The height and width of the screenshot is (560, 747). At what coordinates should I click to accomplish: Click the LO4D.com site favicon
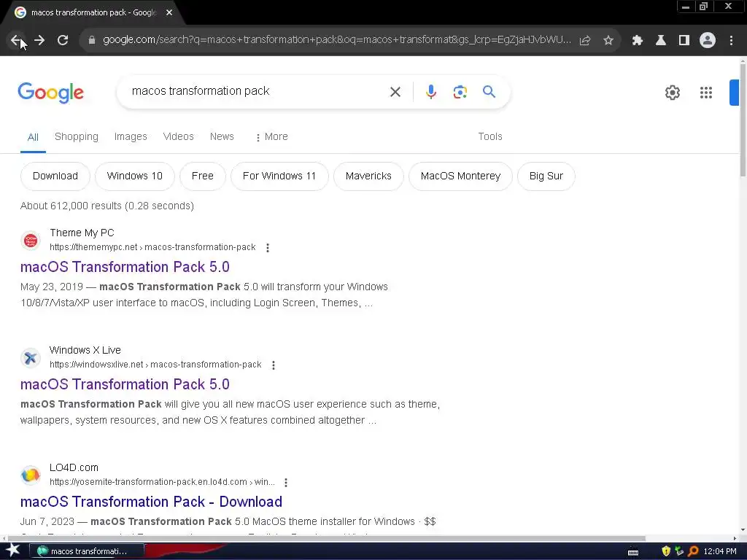pyautogui.click(x=31, y=475)
